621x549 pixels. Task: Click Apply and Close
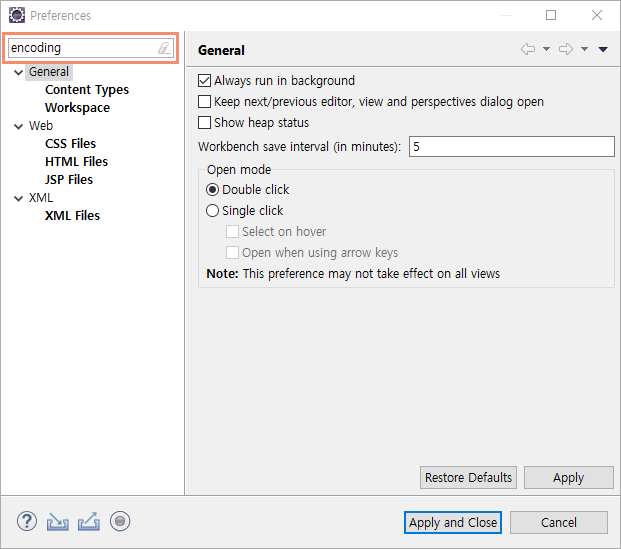pyautogui.click(x=453, y=522)
